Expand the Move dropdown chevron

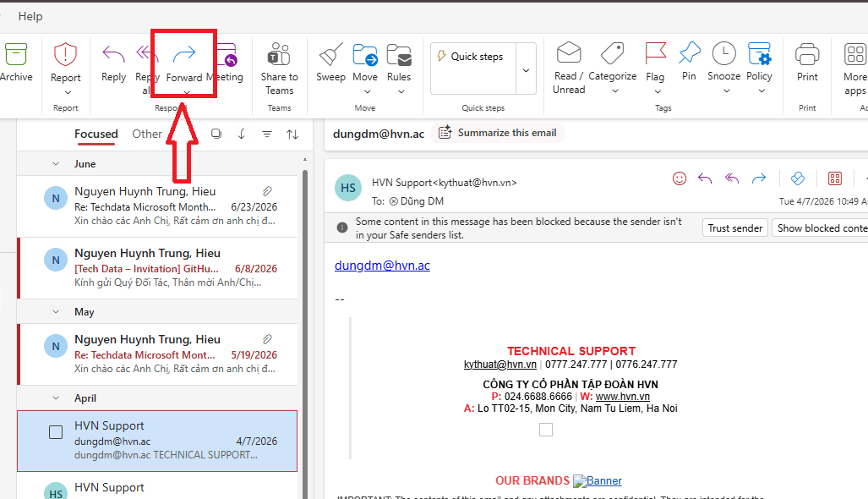click(x=367, y=92)
